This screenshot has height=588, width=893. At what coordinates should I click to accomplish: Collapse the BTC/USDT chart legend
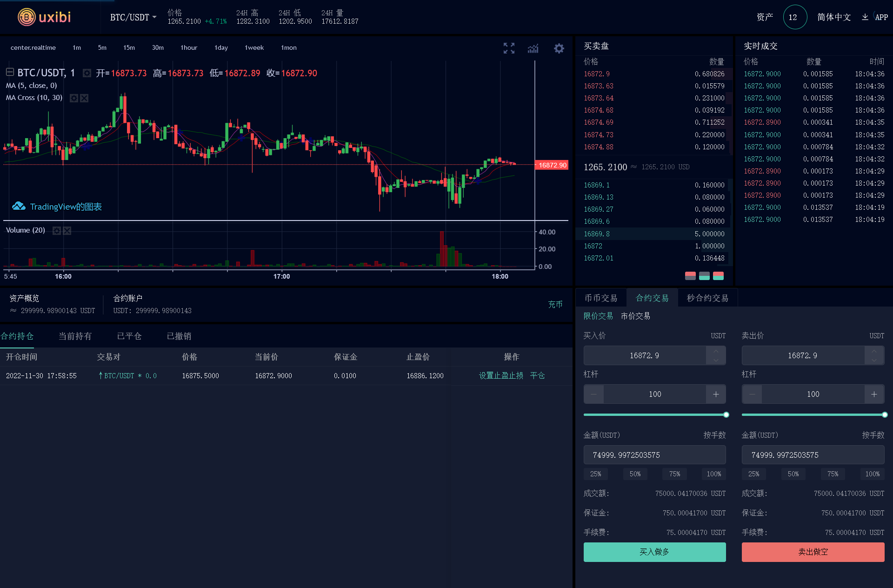[x=10, y=73]
